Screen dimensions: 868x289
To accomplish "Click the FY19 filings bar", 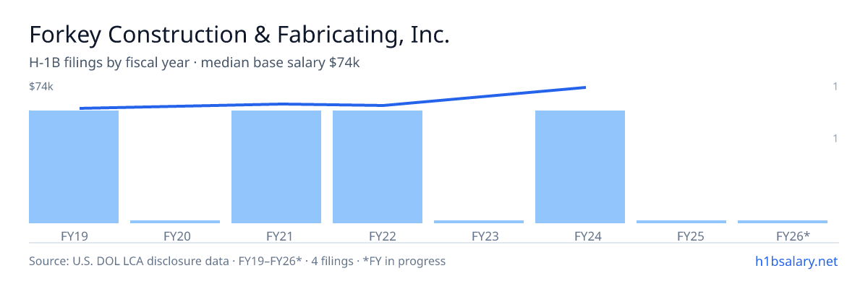I will [74, 167].
